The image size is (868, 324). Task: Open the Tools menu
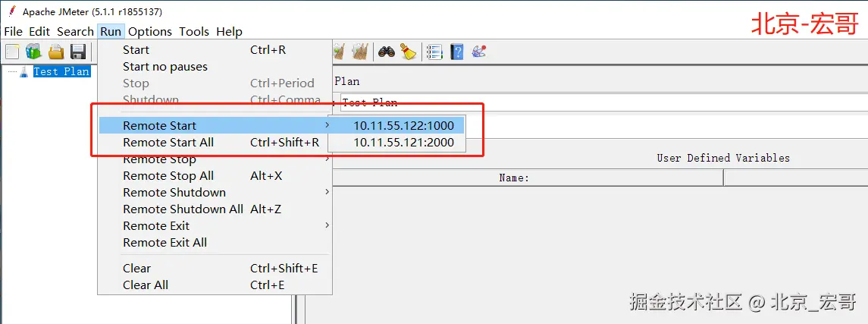coord(194,32)
